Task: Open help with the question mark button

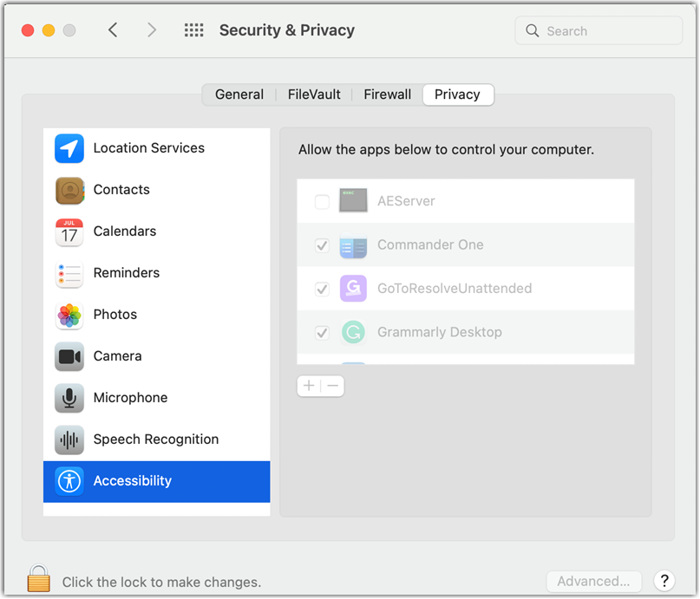Action: (664, 582)
